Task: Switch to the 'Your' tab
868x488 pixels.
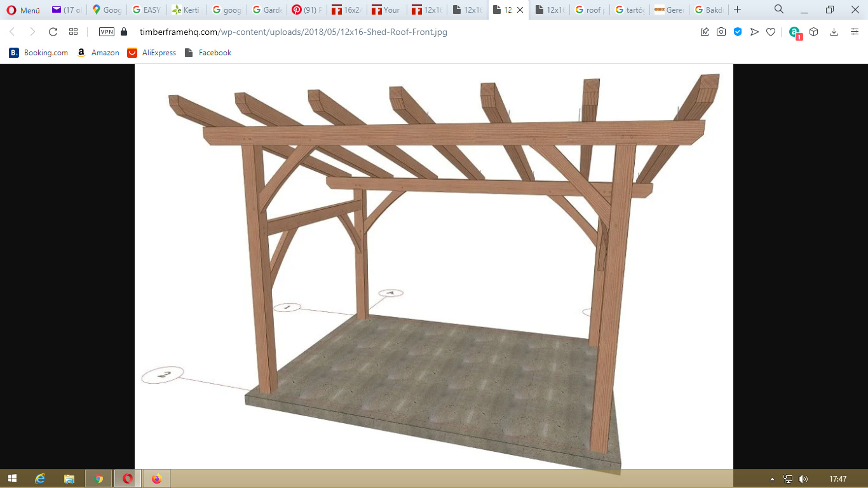Action: pyautogui.click(x=386, y=10)
